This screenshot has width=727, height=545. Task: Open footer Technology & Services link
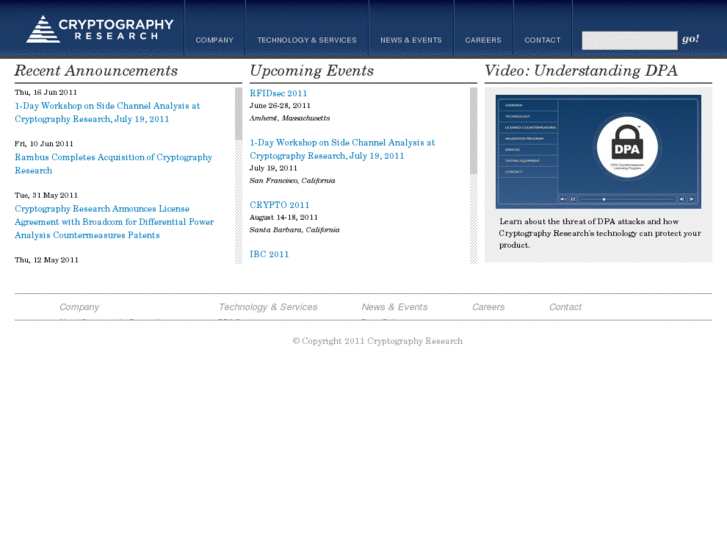click(x=268, y=307)
